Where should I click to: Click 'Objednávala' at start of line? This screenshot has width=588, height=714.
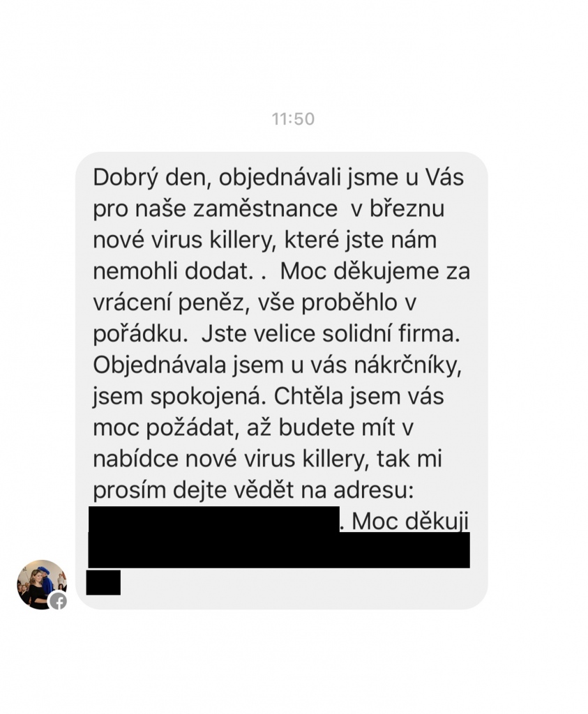160,365
